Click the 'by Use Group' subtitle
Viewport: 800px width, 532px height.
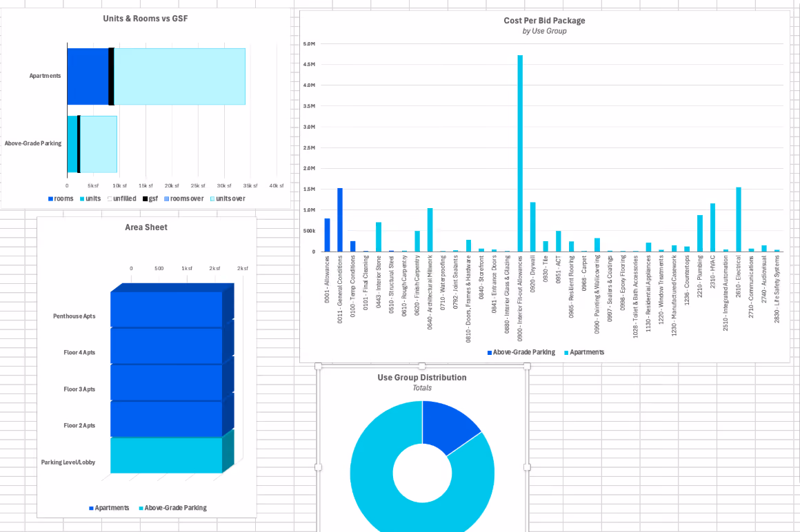(544, 31)
